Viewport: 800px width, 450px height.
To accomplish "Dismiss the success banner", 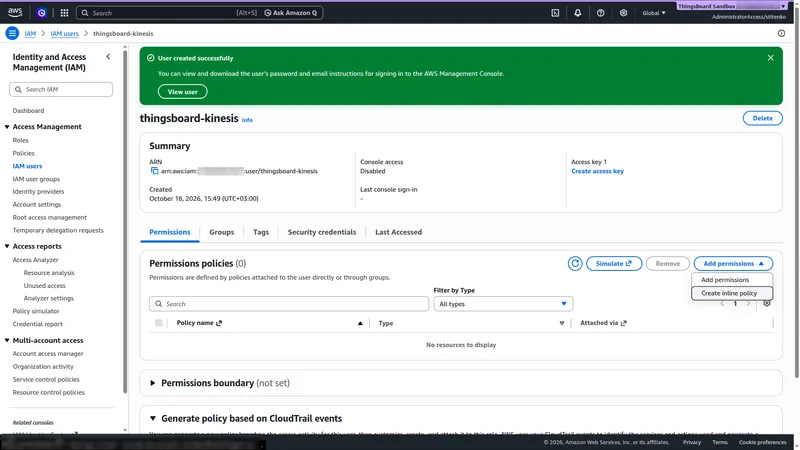I will point(770,58).
